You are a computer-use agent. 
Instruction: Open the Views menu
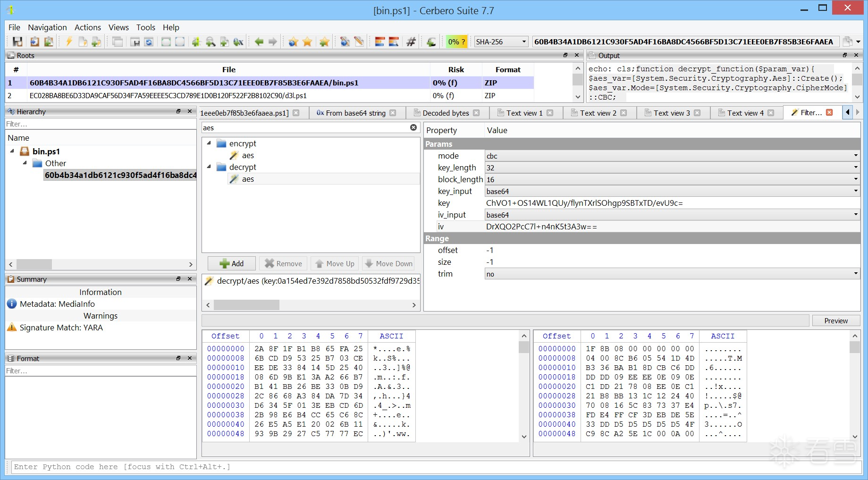(x=118, y=27)
